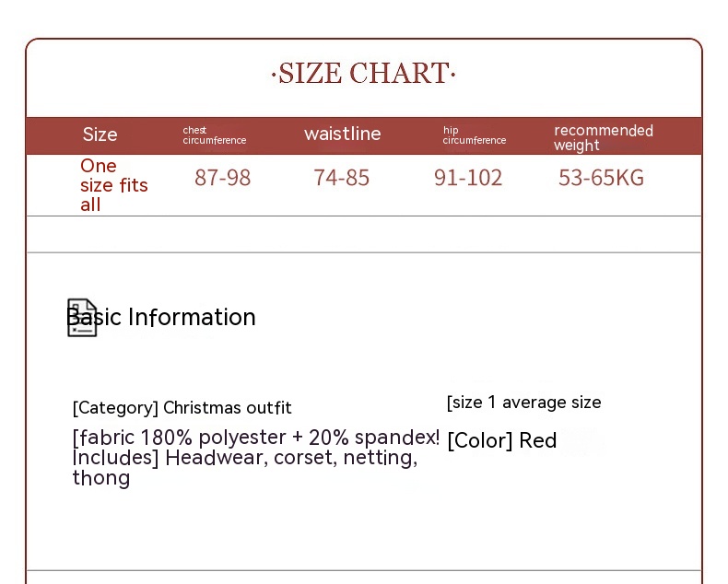Click the fabric polyester spandex line
728x584 pixels.
pos(255,438)
